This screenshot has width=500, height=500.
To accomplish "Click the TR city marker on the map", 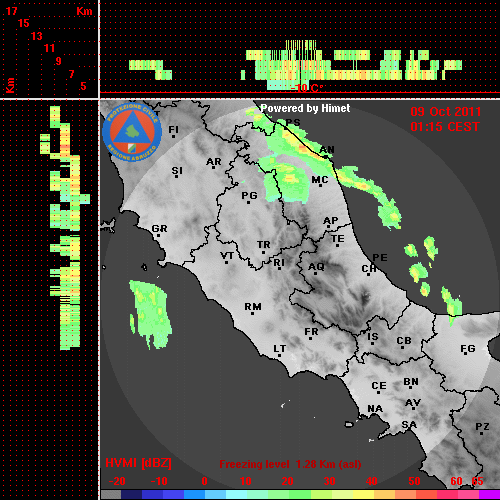I will [x=263, y=247].
